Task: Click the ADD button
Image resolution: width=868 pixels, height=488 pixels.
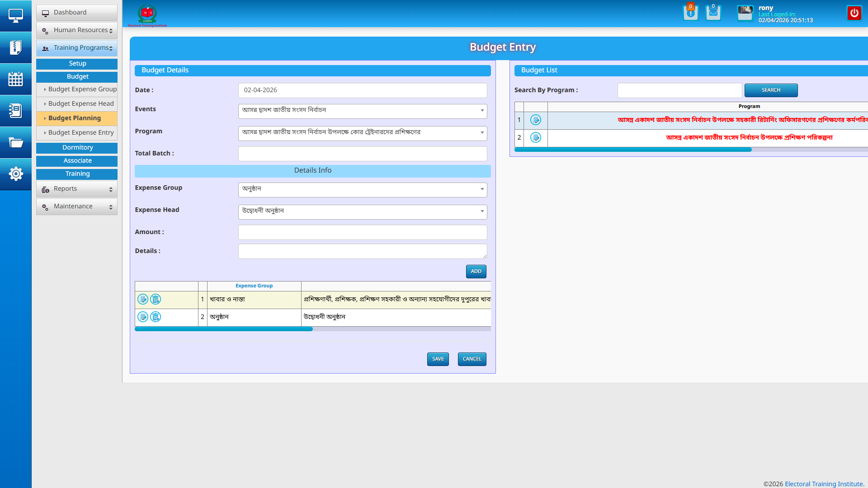Action: 476,271
